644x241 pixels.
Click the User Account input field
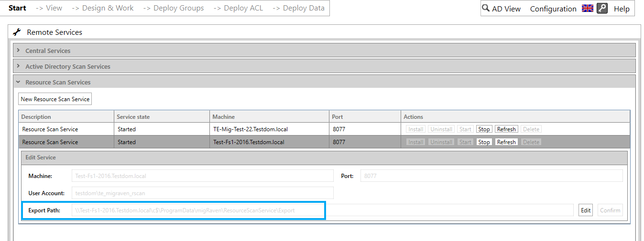click(x=203, y=193)
